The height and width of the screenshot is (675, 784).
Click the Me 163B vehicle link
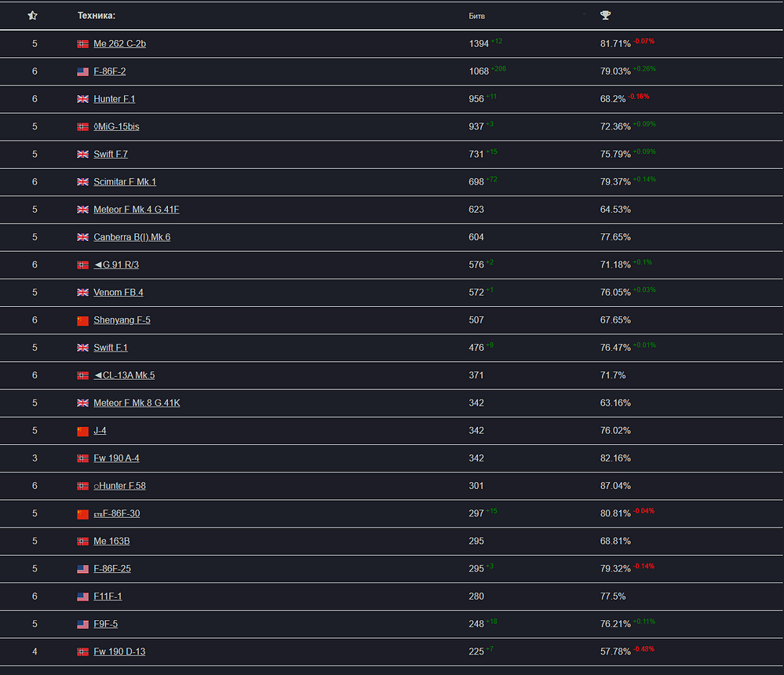(x=111, y=541)
